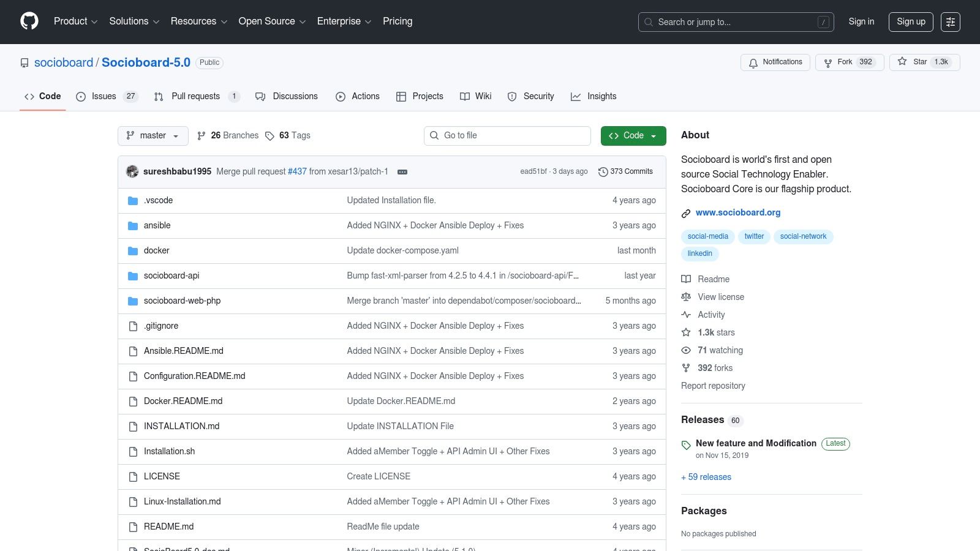Open Installation.sh file

point(169,451)
